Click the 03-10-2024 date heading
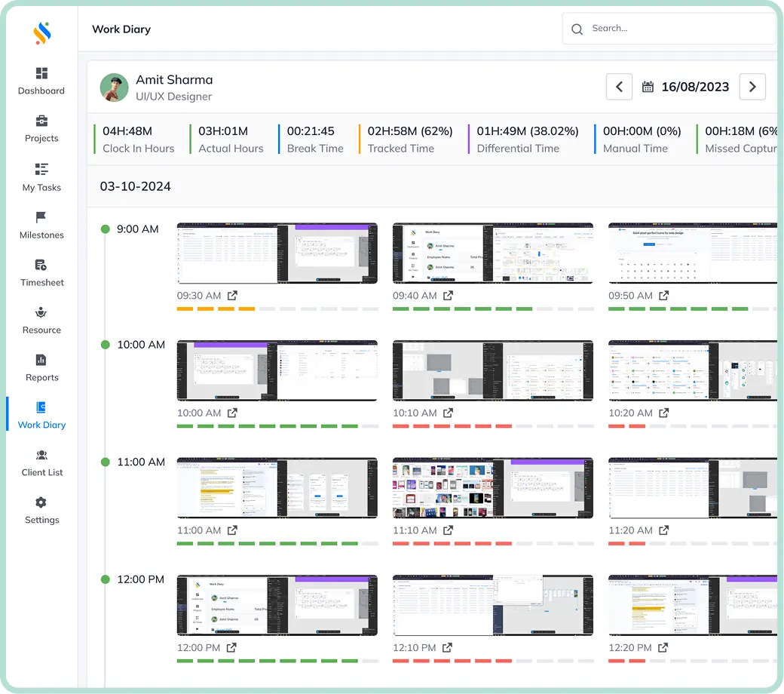Viewport: 784px width, 694px height. pyautogui.click(x=136, y=186)
